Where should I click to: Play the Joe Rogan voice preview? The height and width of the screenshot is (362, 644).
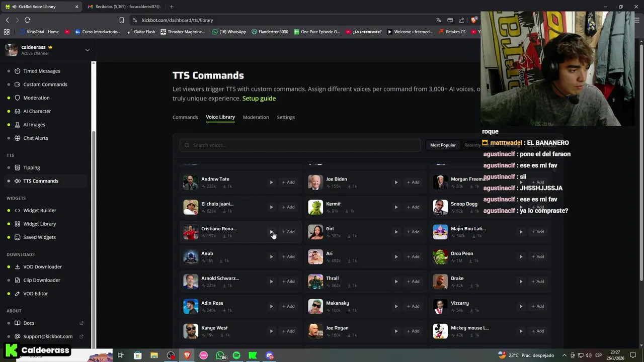pos(396,331)
